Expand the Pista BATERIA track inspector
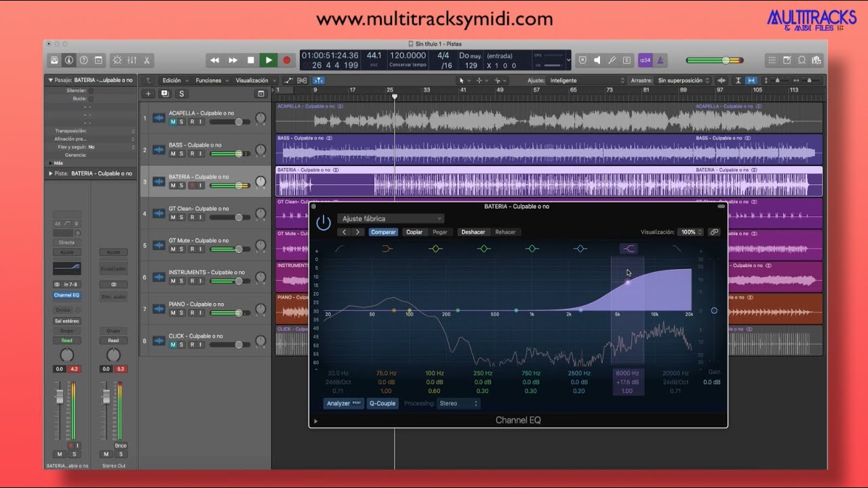This screenshot has width=868, height=488. (50, 174)
